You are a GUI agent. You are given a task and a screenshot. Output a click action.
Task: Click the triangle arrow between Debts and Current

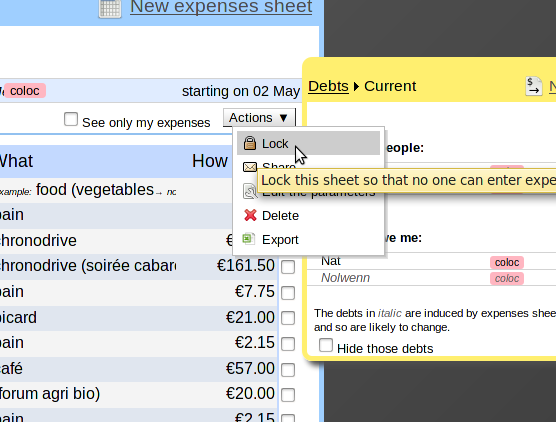click(x=356, y=87)
